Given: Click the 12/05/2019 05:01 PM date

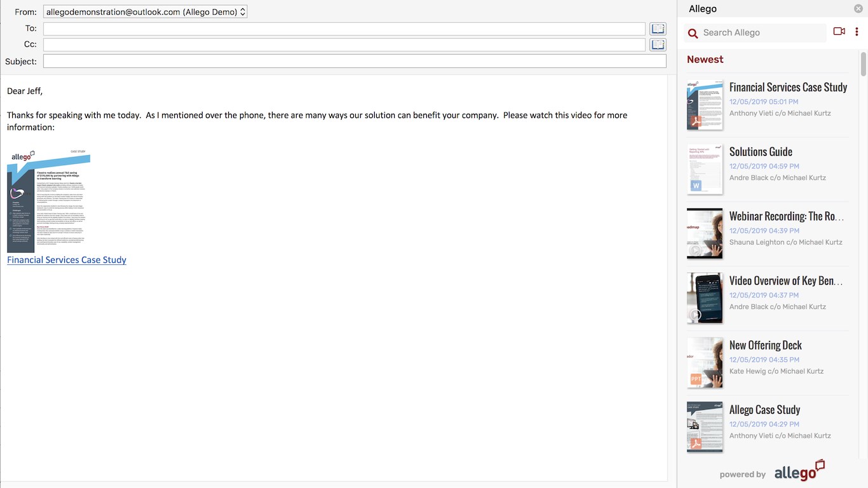Looking at the screenshot, I should pos(764,102).
